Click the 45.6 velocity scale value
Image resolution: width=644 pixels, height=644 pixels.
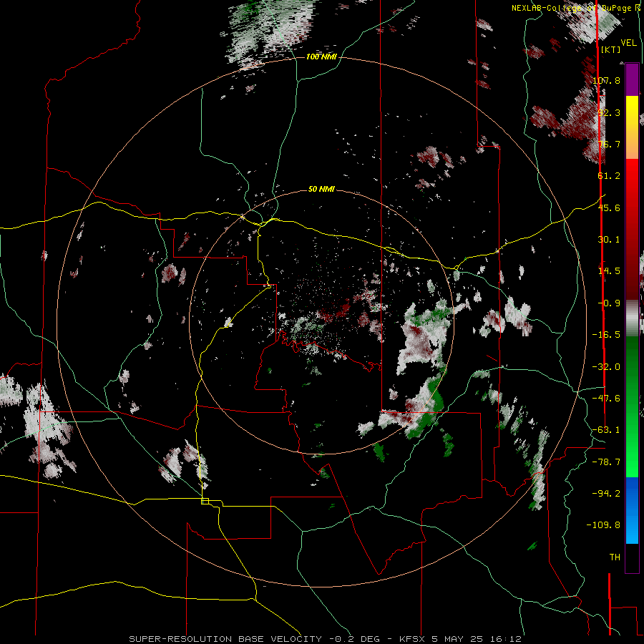pos(609,208)
